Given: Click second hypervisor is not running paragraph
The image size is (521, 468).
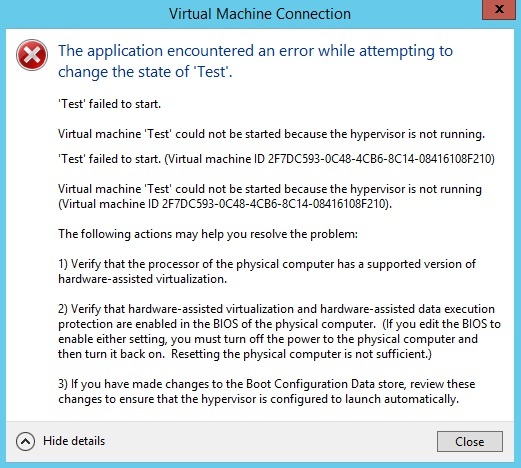Looking at the screenshot, I should coord(270,196).
